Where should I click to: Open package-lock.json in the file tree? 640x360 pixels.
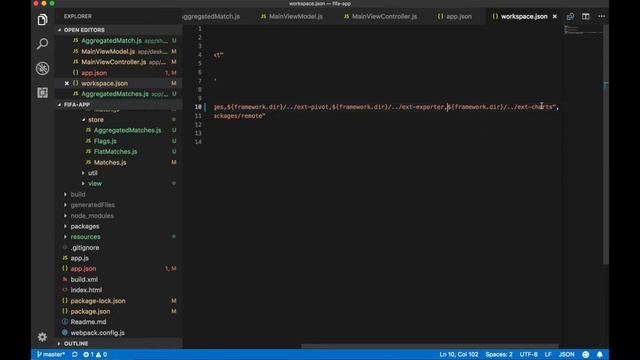click(x=98, y=300)
